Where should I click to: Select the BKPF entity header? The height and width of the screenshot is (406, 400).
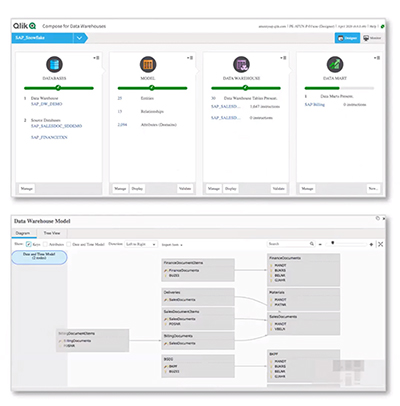(x=304, y=354)
